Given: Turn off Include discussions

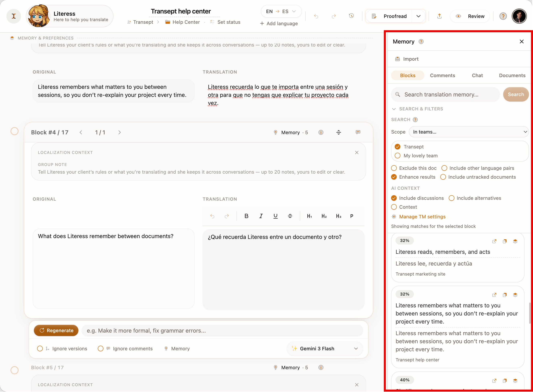Looking at the screenshot, I should point(394,198).
